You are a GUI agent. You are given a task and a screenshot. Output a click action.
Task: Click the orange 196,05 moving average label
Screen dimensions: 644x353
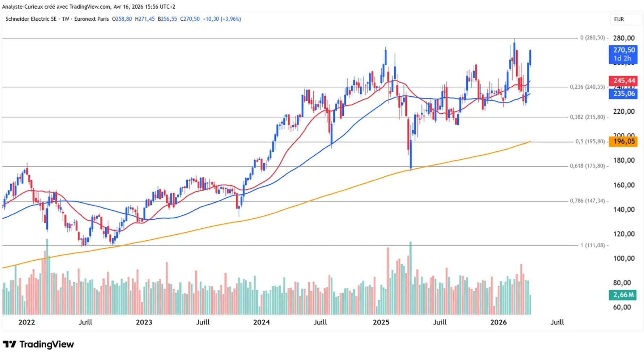pos(623,141)
